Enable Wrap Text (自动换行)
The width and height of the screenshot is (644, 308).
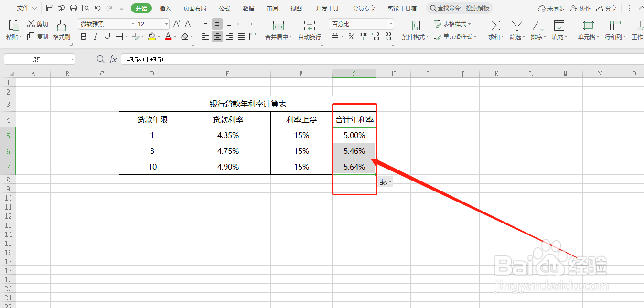click(x=309, y=30)
